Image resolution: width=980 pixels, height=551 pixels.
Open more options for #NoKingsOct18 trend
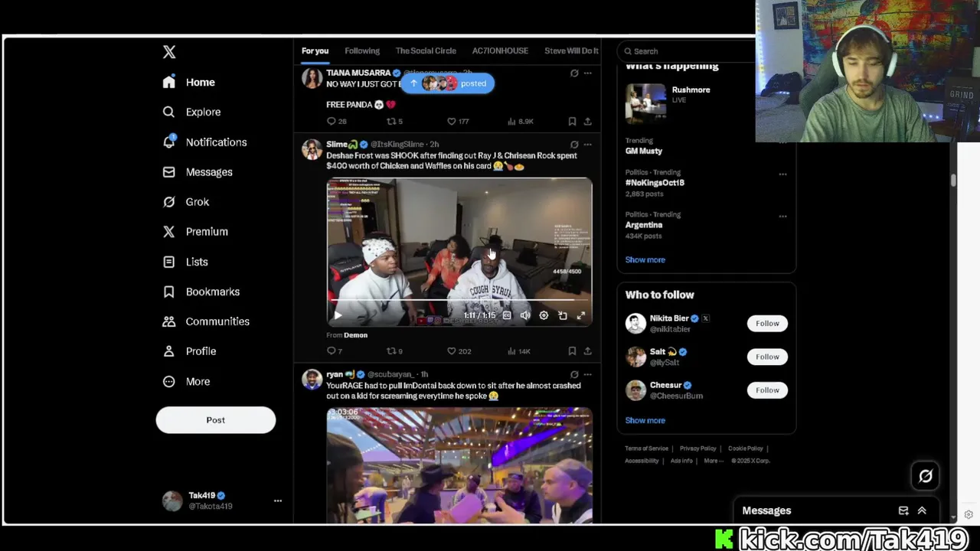782,174
